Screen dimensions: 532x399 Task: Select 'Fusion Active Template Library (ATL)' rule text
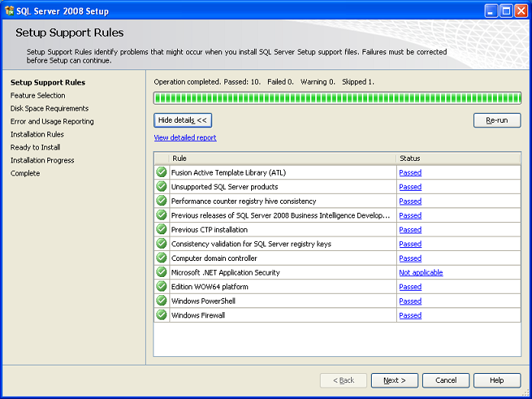(228, 172)
